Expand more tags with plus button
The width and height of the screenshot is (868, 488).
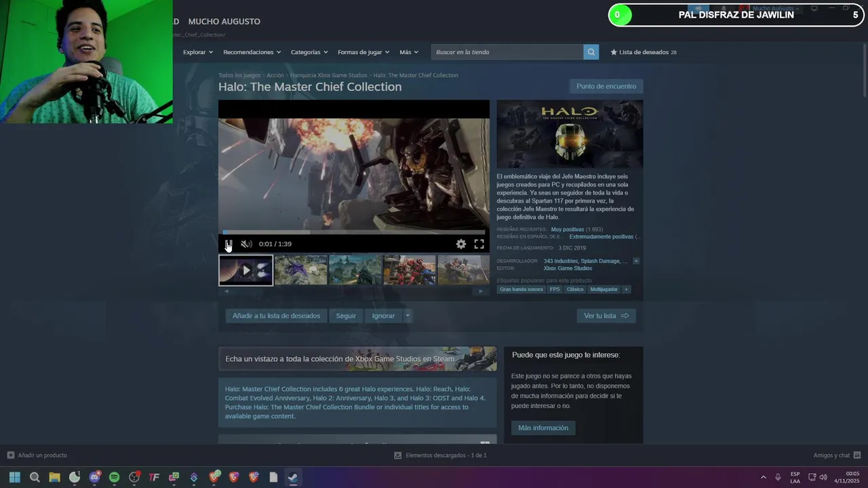pyautogui.click(x=626, y=289)
